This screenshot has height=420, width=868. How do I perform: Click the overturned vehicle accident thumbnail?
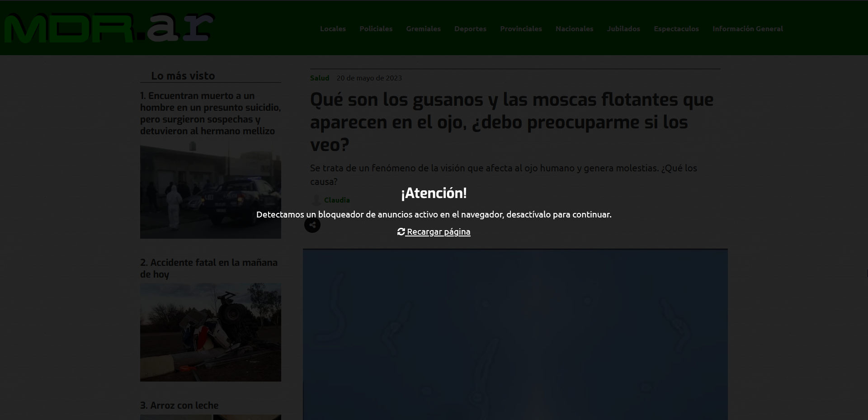pyautogui.click(x=210, y=332)
